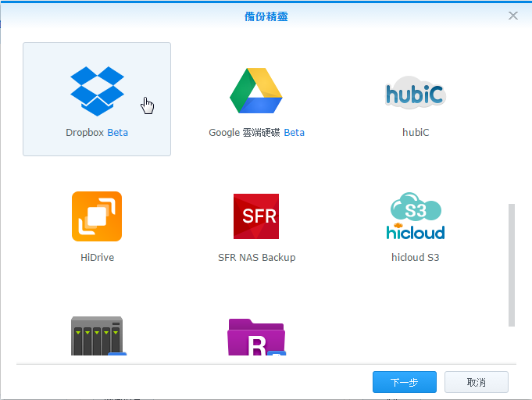532x400 pixels.
Task: Click the 下一步 button
Action: [x=405, y=382]
